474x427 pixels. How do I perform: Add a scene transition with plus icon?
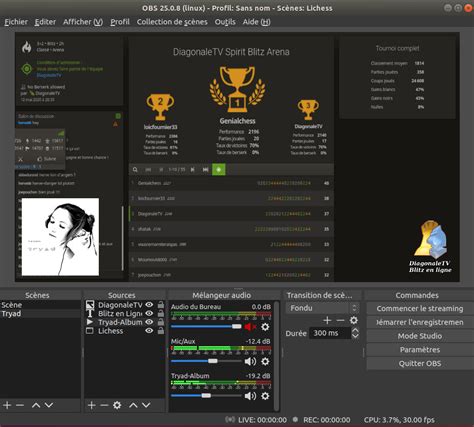(x=327, y=320)
